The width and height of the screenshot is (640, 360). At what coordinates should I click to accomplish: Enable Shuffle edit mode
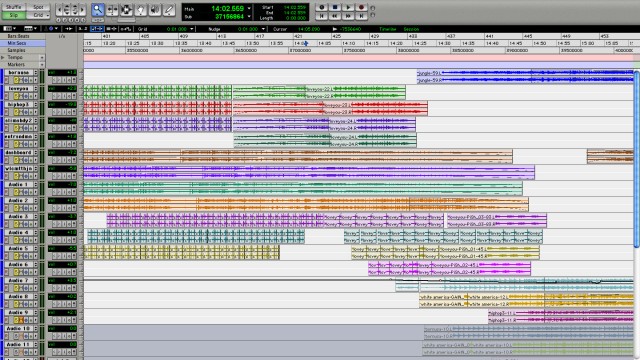point(13,7)
